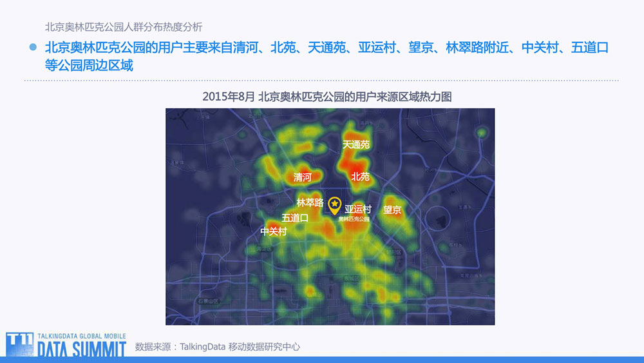Click the 林萃路 map label
The width and height of the screenshot is (644, 363).
pyautogui.click(x=310, y=202)
